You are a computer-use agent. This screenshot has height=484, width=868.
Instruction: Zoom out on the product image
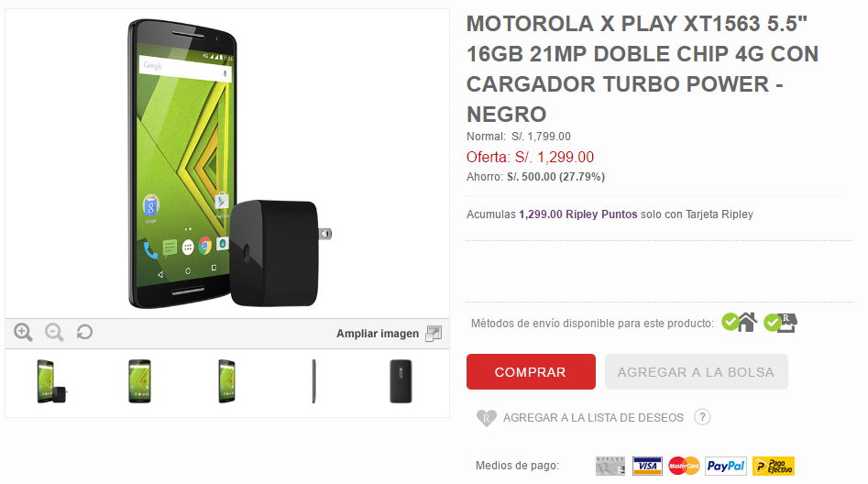click(x=54, y=332)
